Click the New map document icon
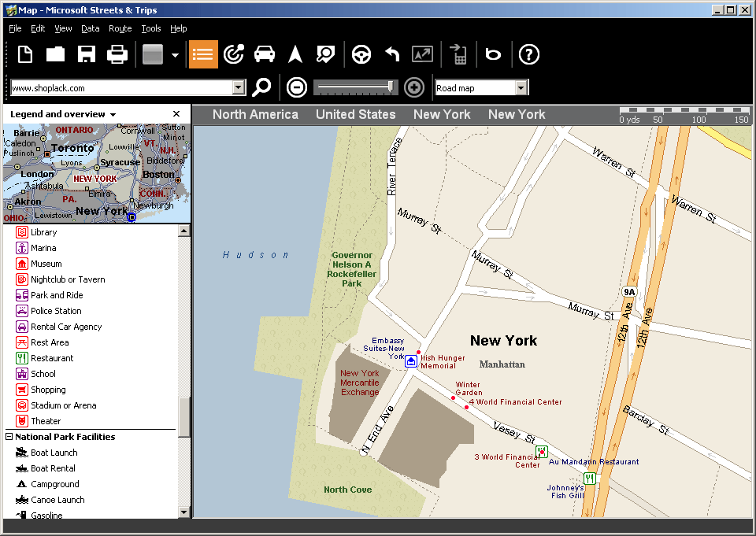756x536 pixels. click(x=25, y=54)
